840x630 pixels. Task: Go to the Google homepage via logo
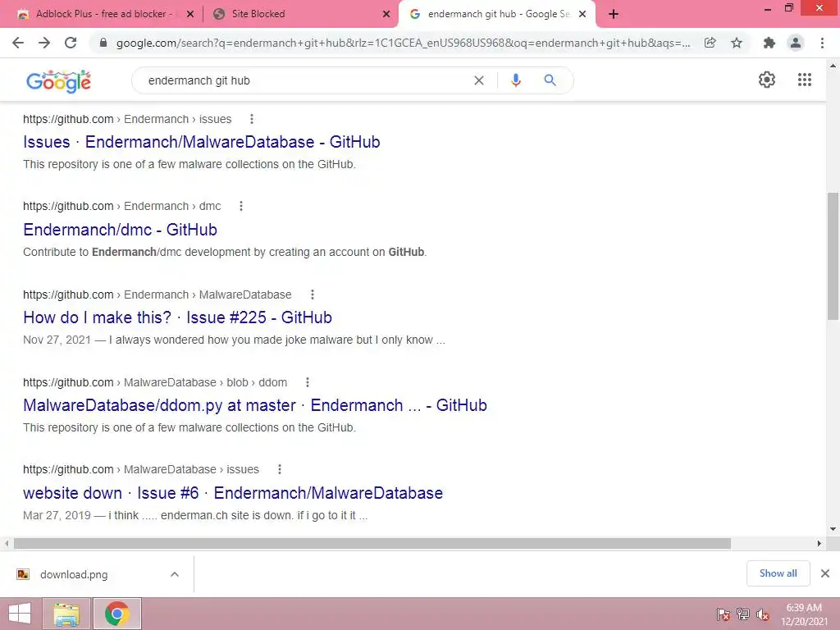click(x=58, y=81)
